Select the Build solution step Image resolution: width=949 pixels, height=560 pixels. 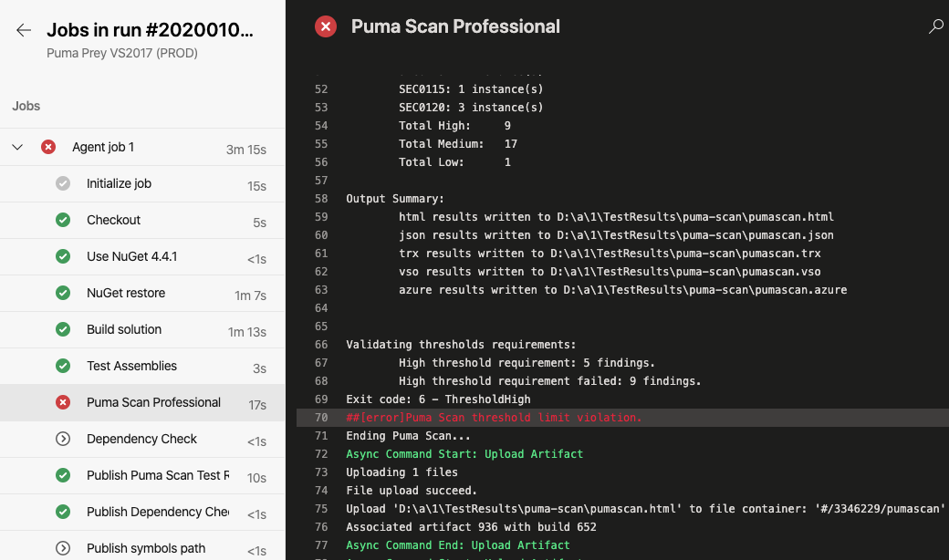click(124, 329)
